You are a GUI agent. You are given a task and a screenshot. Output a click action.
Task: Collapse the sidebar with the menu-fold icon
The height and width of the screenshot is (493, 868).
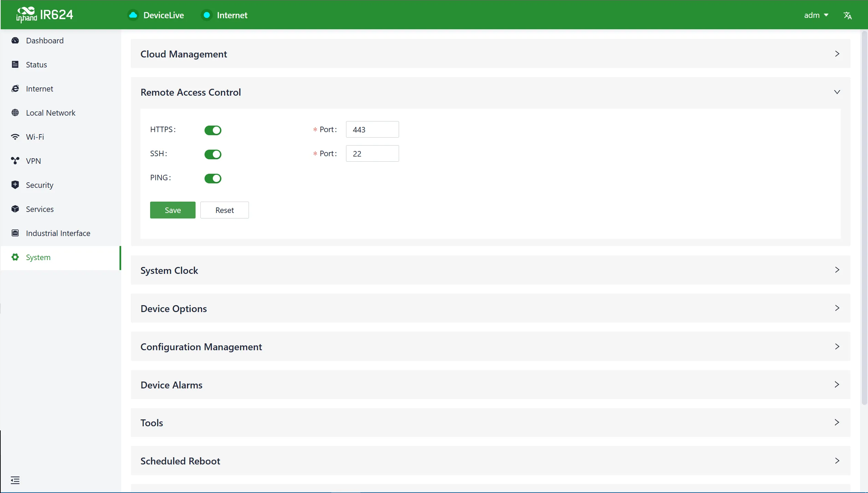[15, 480]
